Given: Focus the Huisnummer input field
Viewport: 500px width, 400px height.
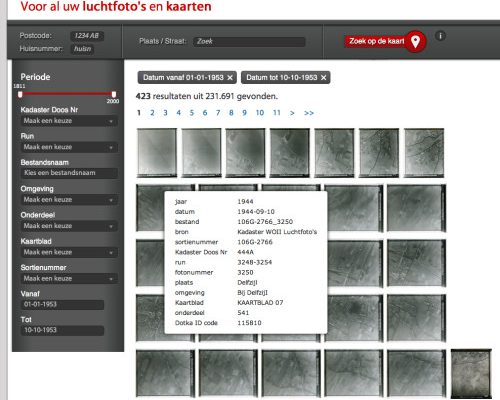Looking at the screenshot, I should click(82, 49).
